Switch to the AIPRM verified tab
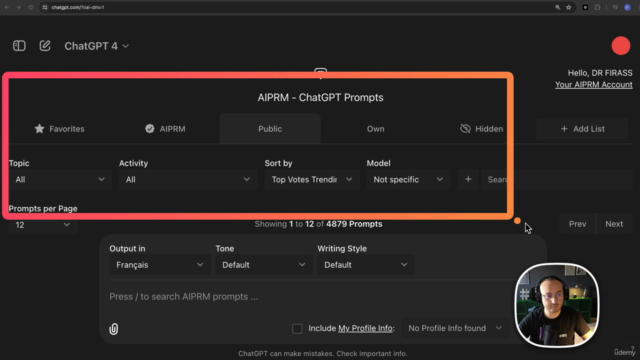 click(165, 129)
